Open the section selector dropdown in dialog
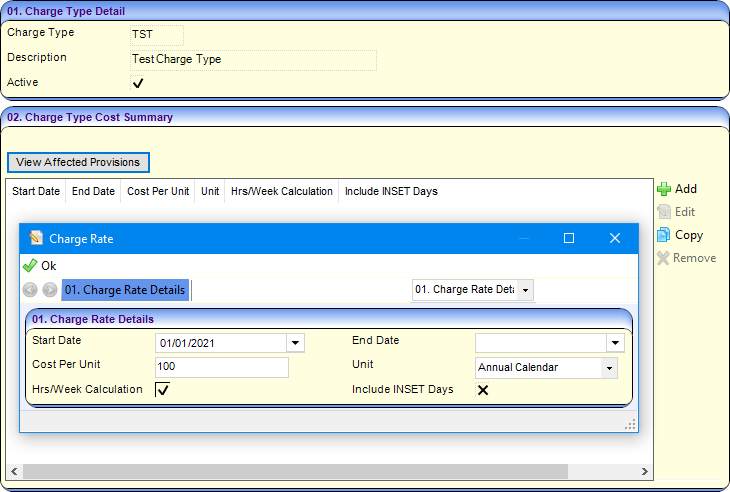 (526, 290)
